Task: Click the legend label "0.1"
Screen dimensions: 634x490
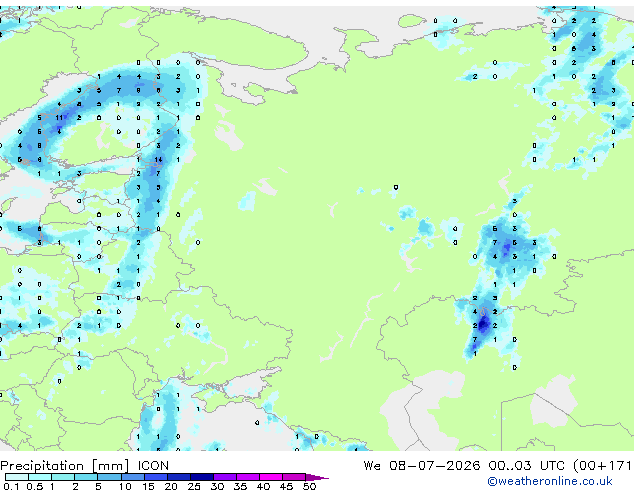Action: tap(12, 486)
